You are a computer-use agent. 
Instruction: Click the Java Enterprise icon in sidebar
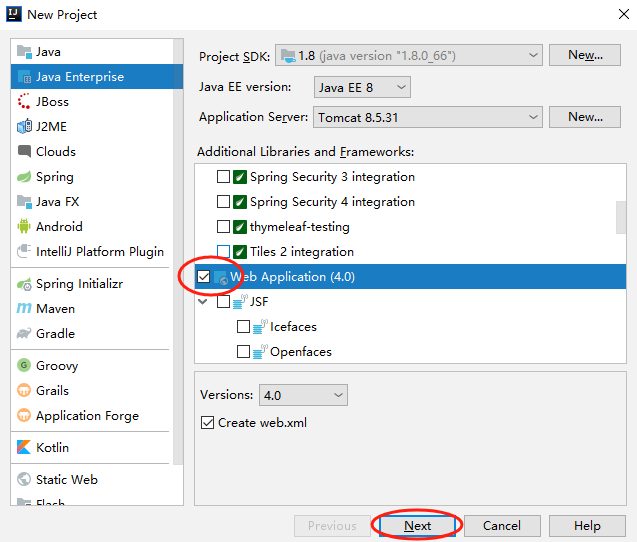[24, 77]
